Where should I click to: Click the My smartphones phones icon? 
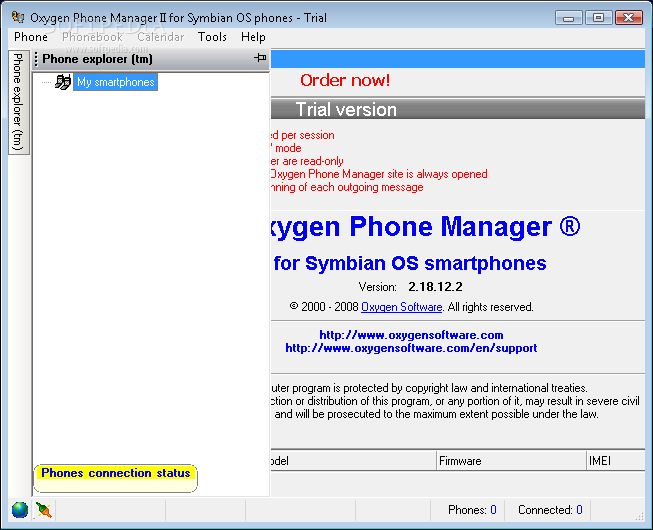tap(63, 82)
